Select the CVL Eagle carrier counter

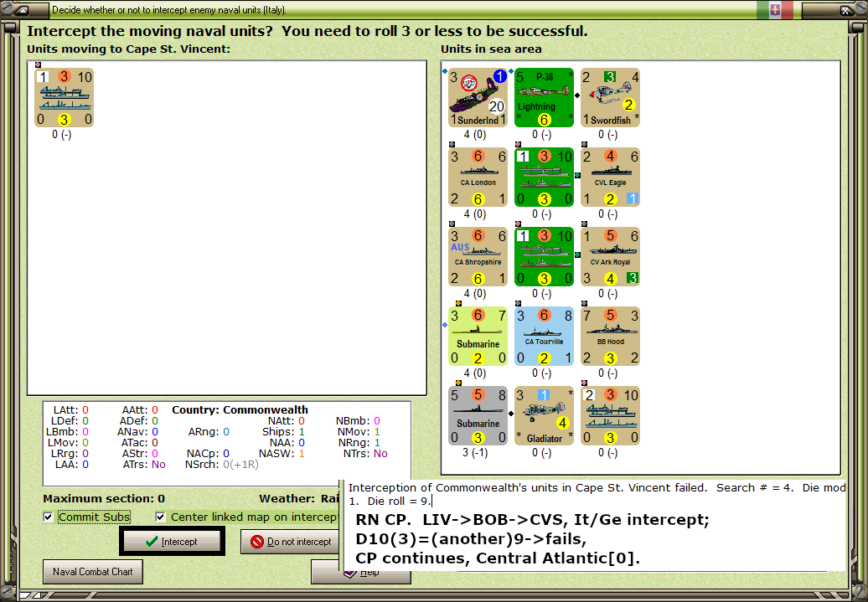coord(610,177)
